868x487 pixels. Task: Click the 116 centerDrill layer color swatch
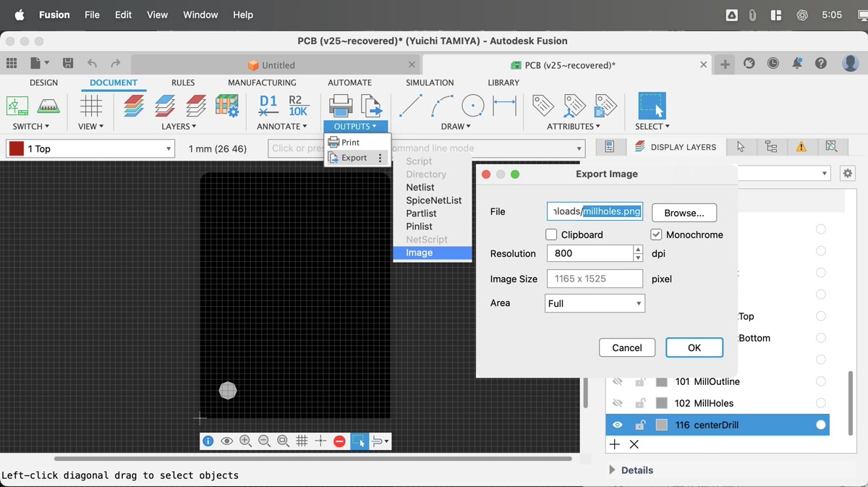pos(662,425)
